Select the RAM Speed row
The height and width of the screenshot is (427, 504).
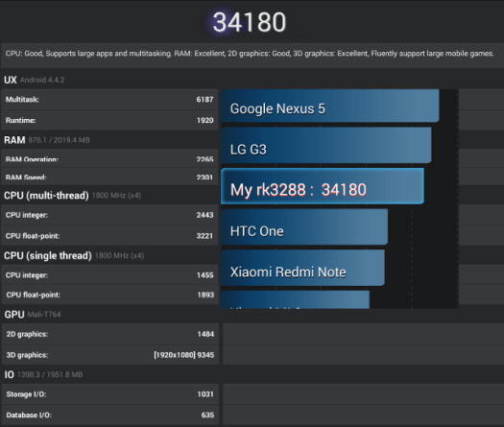click(x=109, y=177)
